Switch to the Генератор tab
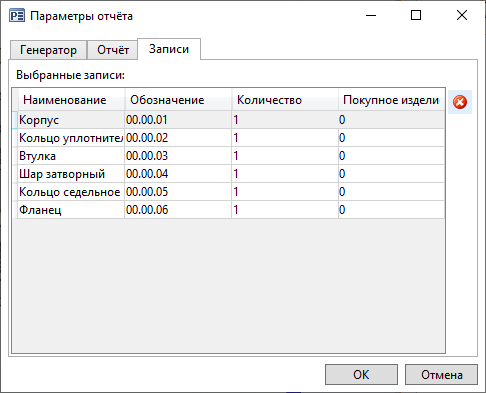The height and width of the screenshot is (393, 486). pyautogui.click(x=48, y=50)
